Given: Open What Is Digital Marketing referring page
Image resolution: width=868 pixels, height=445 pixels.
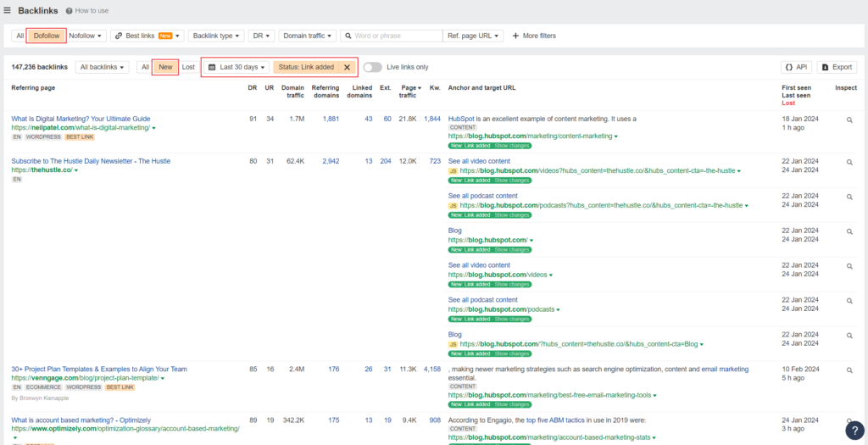Looking at the screenshot, I should pos(81,119).
